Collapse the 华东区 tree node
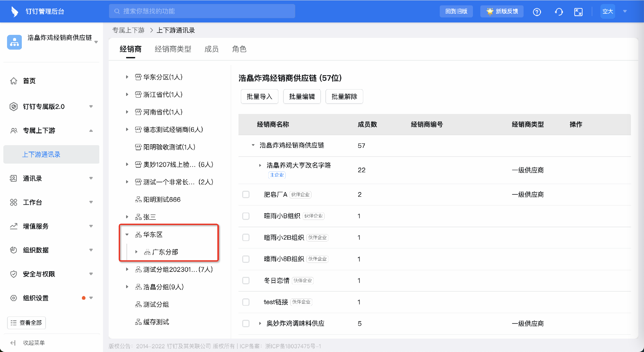 click(127, 235)
